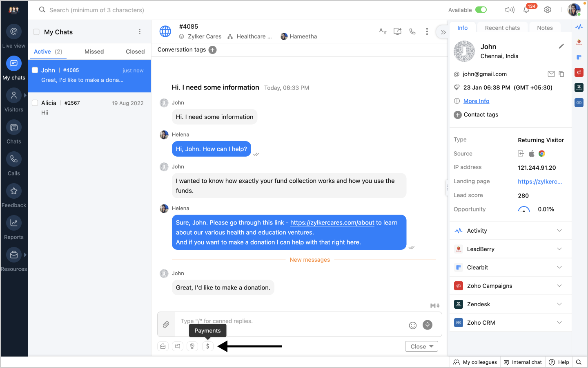Open My colleagues panel
Image resolution: width=588 pixels, height=368 pixels.
click(475, 362)
